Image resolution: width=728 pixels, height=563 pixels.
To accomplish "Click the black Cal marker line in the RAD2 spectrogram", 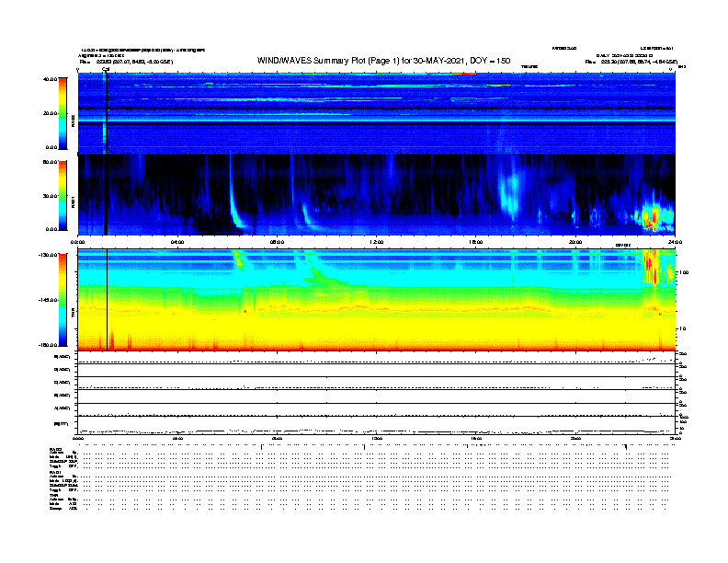I will click(x=106, y=113).
